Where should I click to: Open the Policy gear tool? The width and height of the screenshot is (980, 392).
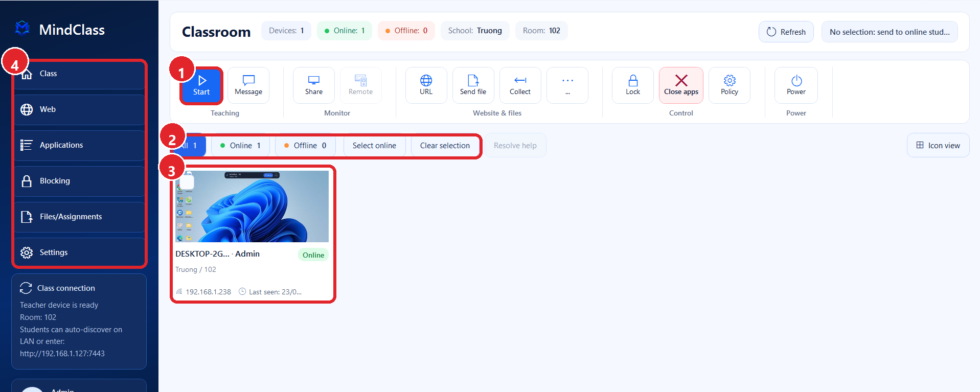(730, 85)
